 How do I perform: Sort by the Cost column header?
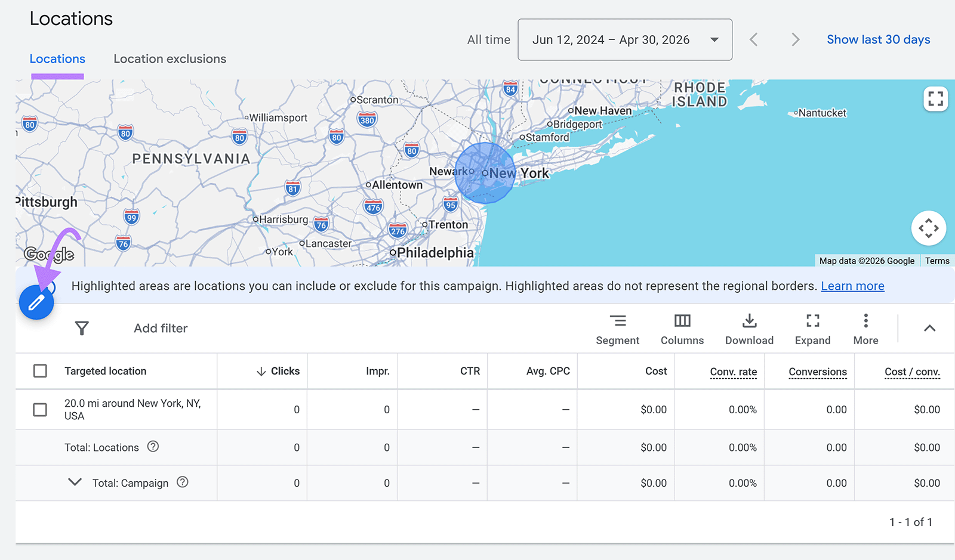(x=656, y=371)
